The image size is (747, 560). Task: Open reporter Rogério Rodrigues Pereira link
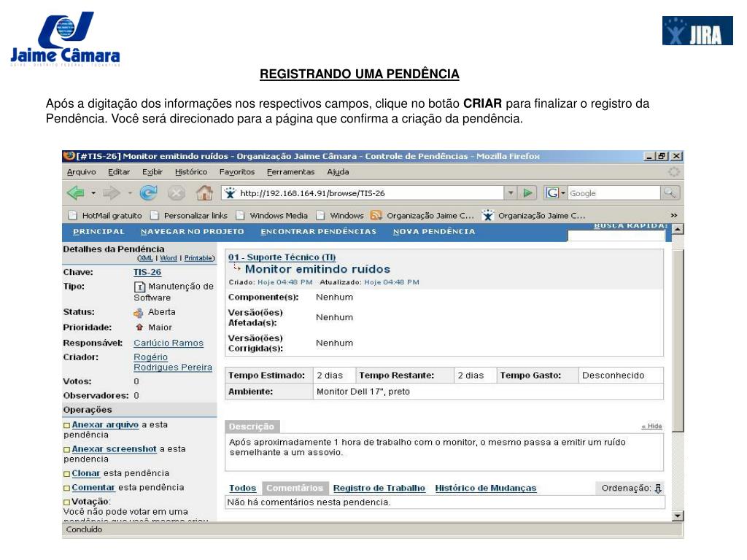[173, 362]
